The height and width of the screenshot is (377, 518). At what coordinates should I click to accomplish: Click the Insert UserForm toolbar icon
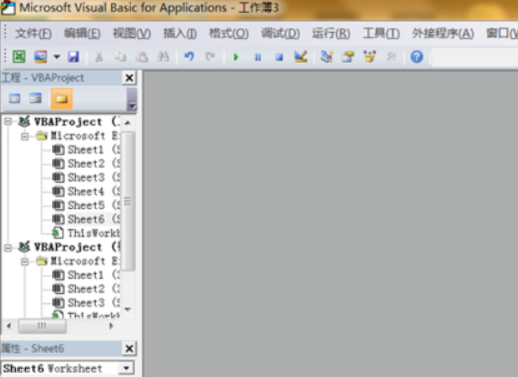(41, 57)
